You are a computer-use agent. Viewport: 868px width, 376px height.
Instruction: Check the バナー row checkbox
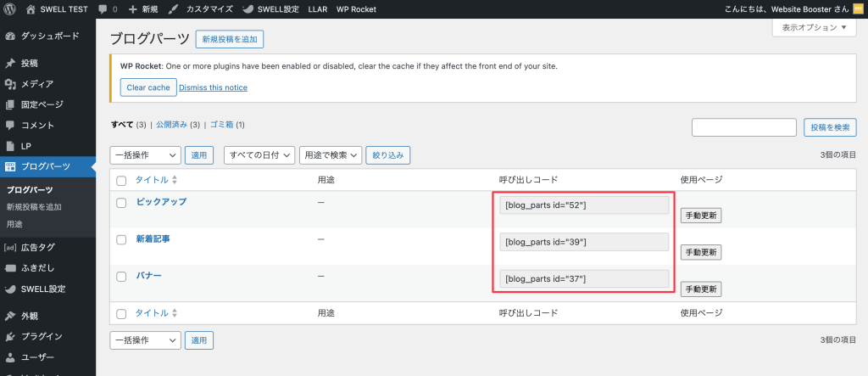[121, 276]
